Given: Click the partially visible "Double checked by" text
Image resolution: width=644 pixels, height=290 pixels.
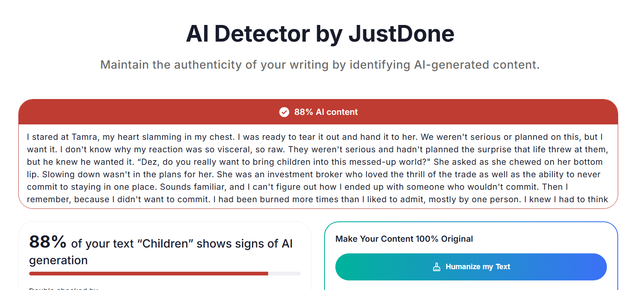Looking at the screenshot, I should [x=63, y=288].
